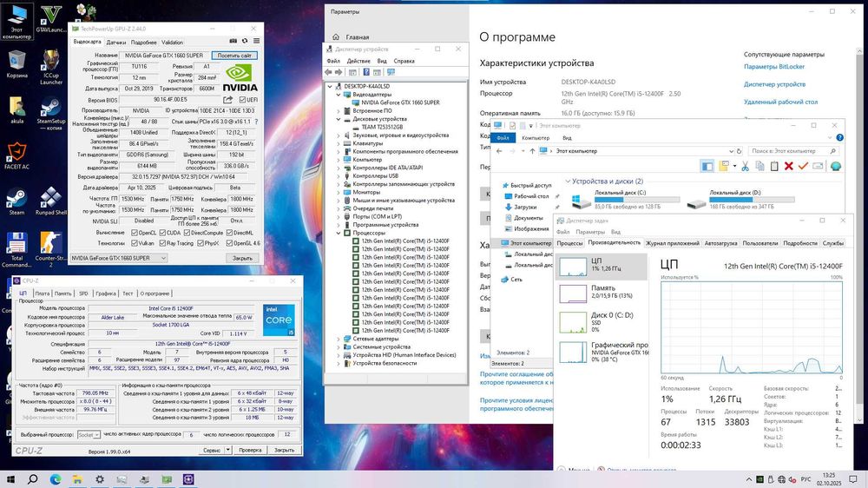Open the GPU selection dropdown in GPU-Z

pyautogui.click(x=118, y=258)
